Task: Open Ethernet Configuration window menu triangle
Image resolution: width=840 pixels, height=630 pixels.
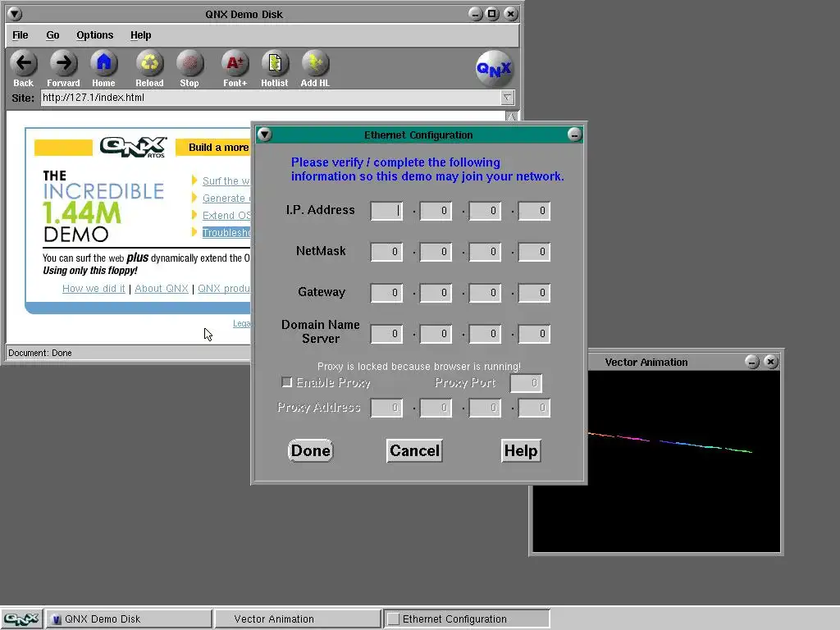Action: click(x=264, y=135)
